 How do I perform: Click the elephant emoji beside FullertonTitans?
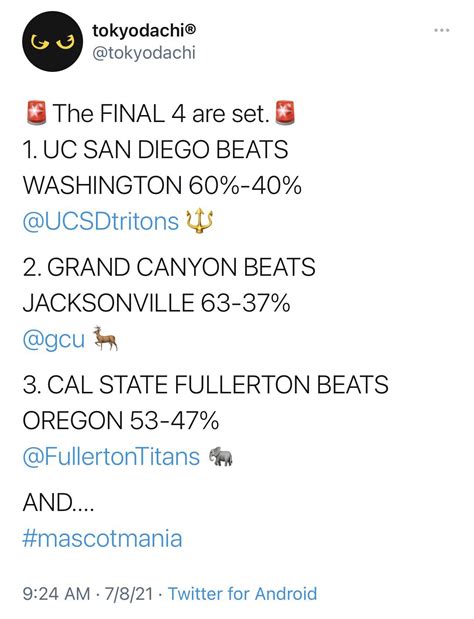tap(221, 457)
